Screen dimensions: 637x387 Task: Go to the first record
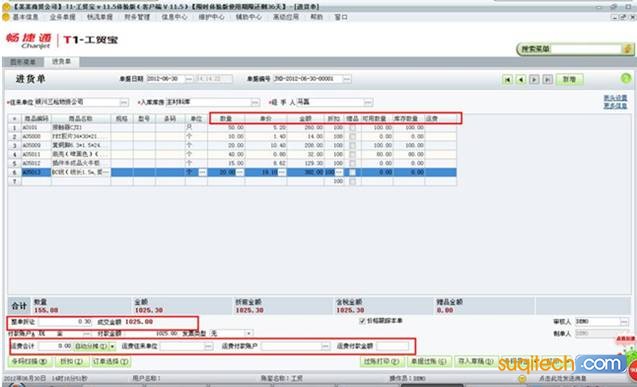tap(507, 80)
